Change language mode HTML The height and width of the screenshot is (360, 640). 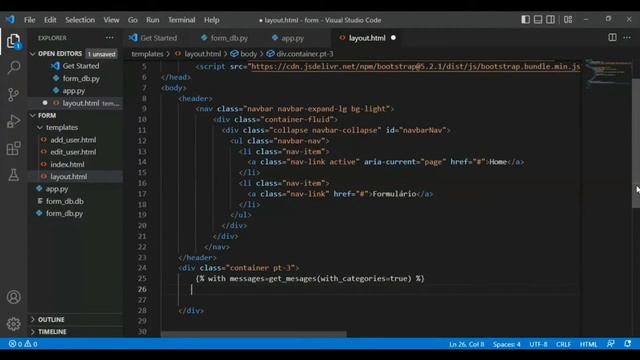(588, 344)
